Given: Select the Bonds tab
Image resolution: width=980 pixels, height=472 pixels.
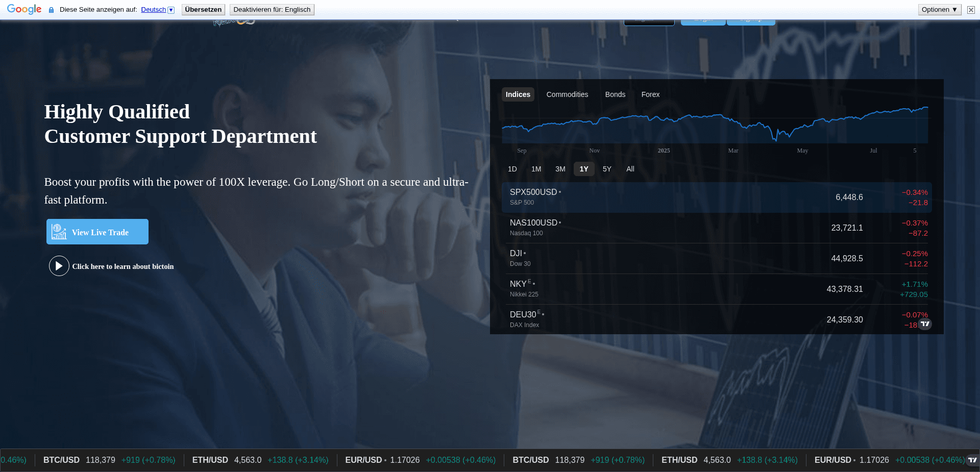Looking at the screenshot, I should [x=615, y=94].
